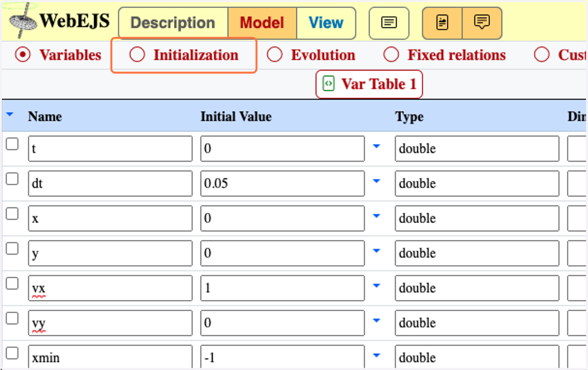Click the green code icon in Var Table 1
Screen dimensions: 588x370
pos(328,84)
